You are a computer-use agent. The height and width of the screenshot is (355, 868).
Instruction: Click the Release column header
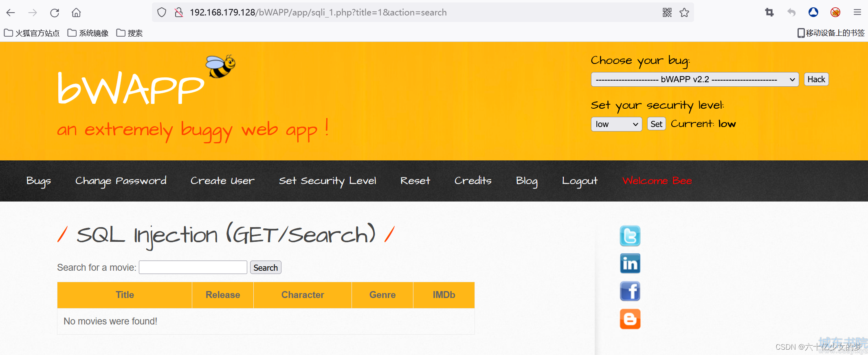pyautogui.click(x=223, y=295)
